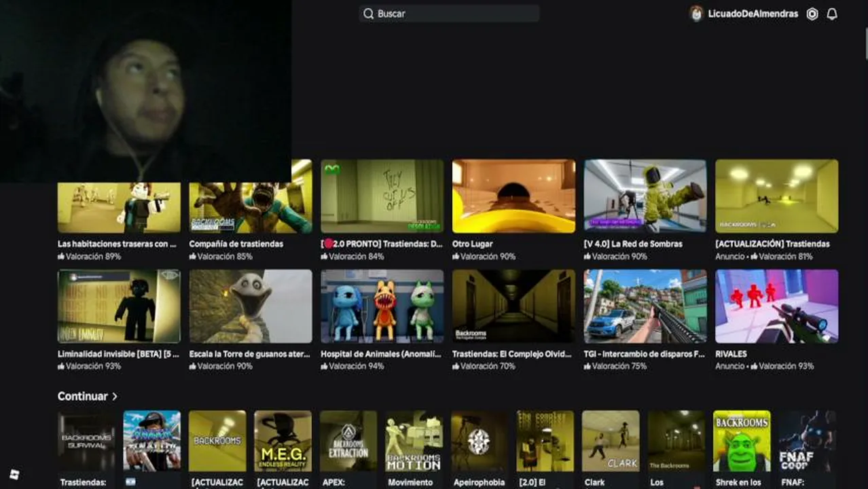Open Compañía de trastiendas game thumbnail

251,196
